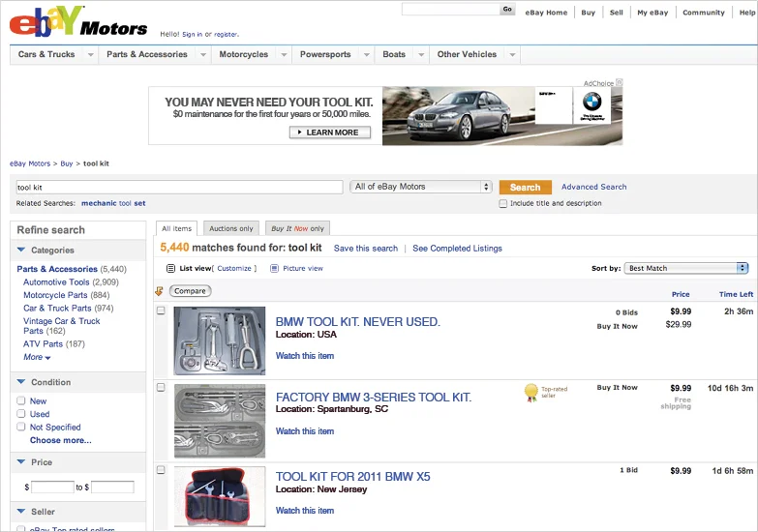Image resolution: width=758 pixels, height=532 pixels.
Task: Open the Cars & Trucks menu
Action: [46, 54]
